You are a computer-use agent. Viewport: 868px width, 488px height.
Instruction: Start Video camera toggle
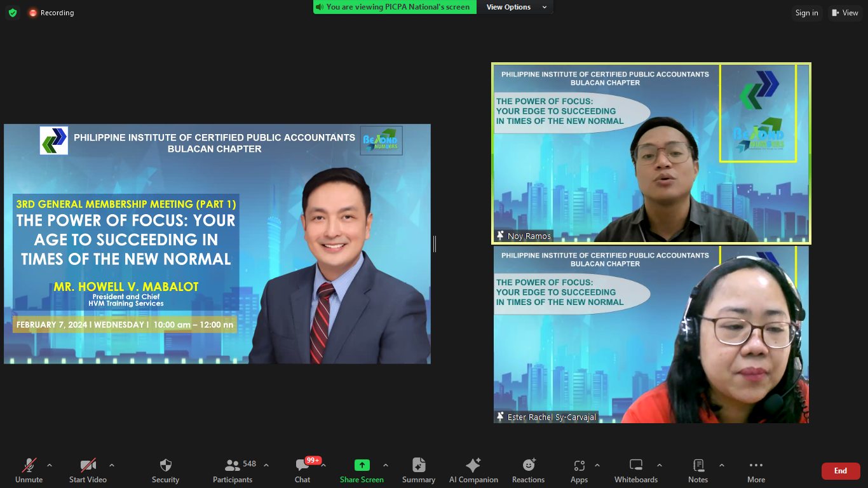88,471
